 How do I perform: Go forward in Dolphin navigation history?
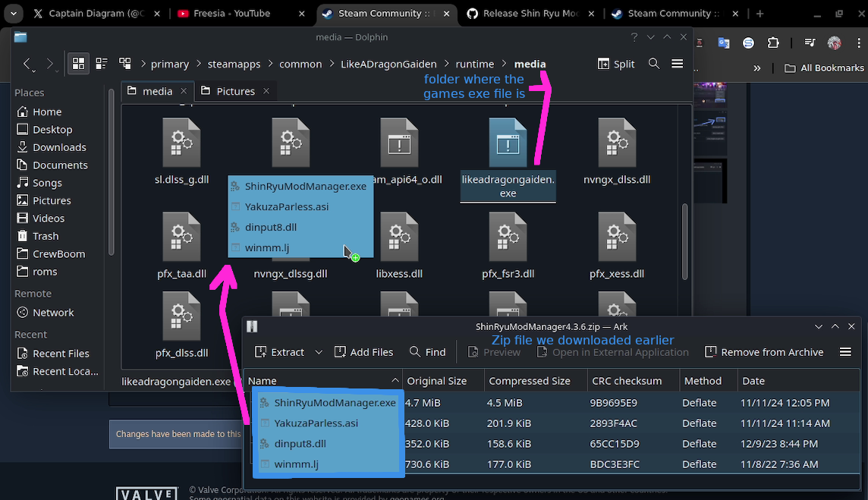50,64
